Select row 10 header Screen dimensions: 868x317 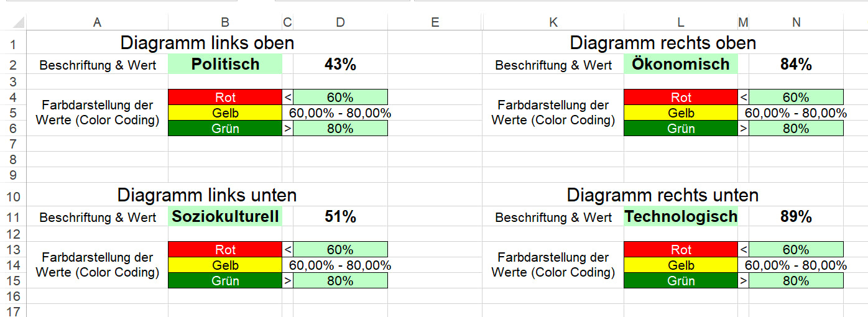13,196
